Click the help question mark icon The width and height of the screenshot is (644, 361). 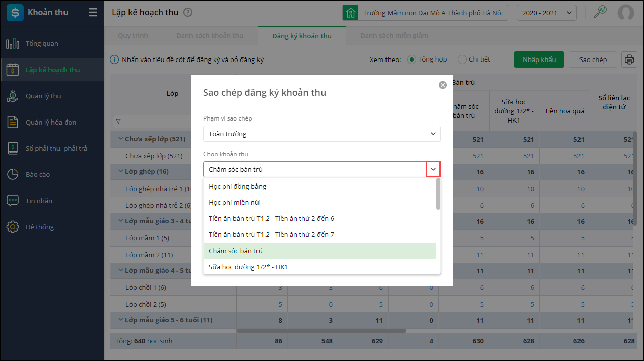pyautogui.click(x=188, y=13)
